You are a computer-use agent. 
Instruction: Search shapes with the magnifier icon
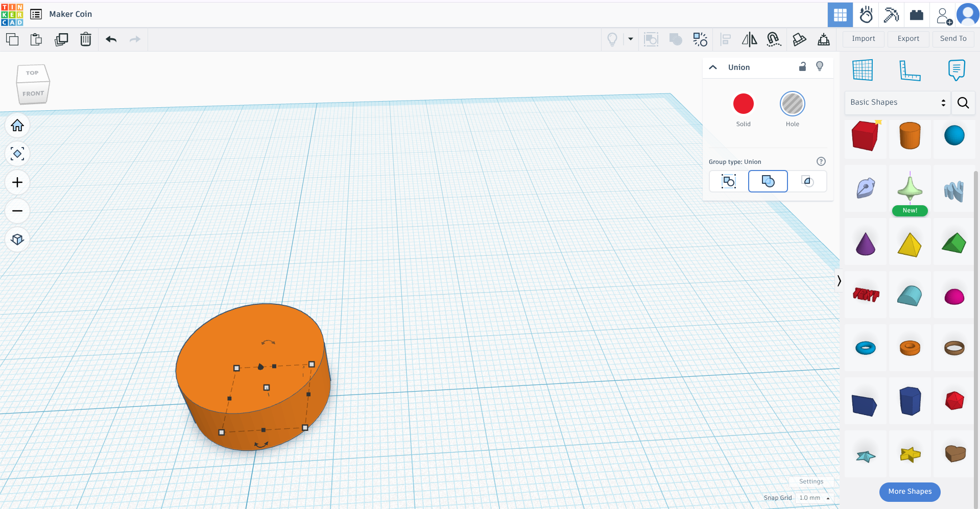click(963, 103)
